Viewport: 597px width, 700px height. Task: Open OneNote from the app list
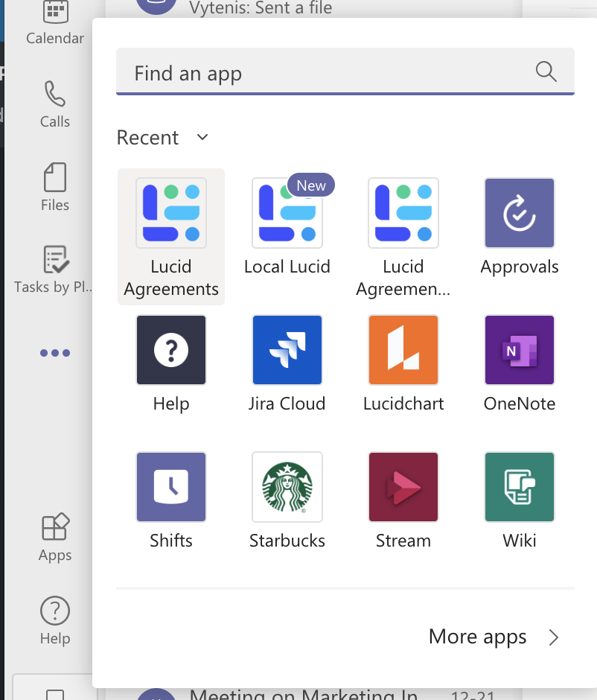point(520,364)
